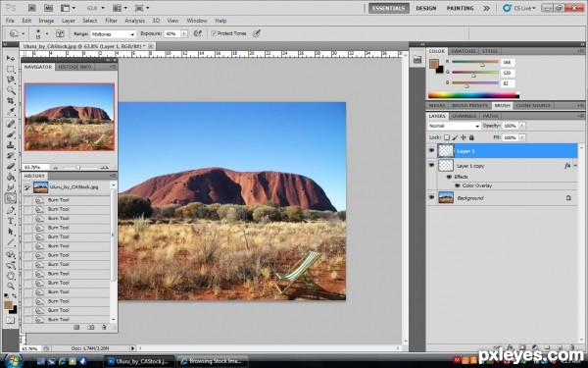Viewport: 588px width, 368px height.
Task: Hide the Background layer eye icon
Action: [x=431, y=197]
